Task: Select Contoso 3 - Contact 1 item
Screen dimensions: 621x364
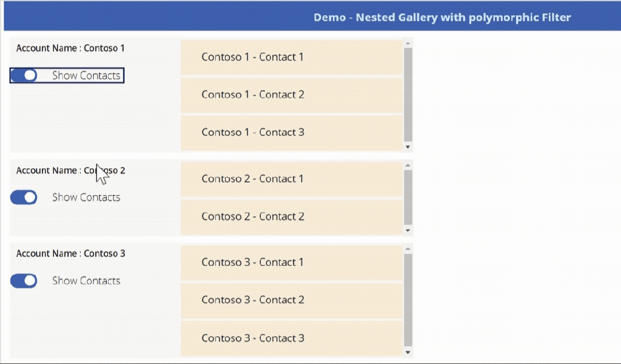Action: coord(291,263)
